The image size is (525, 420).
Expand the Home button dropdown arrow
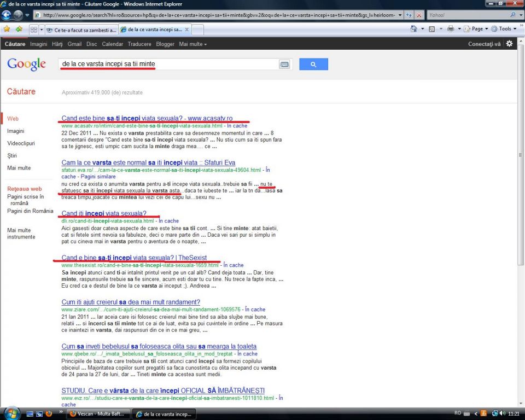click(423, 29)
